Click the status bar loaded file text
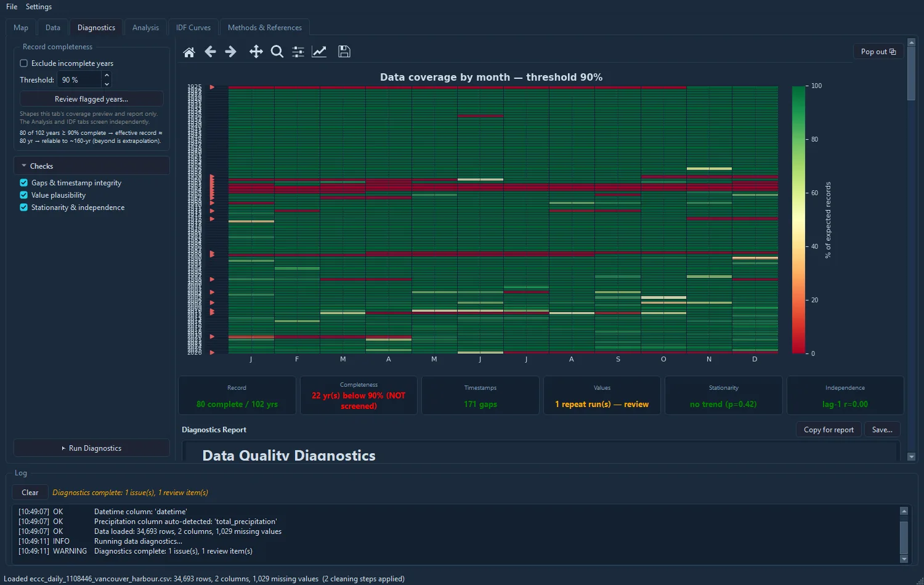924x585 pixels. pos(204,579)
